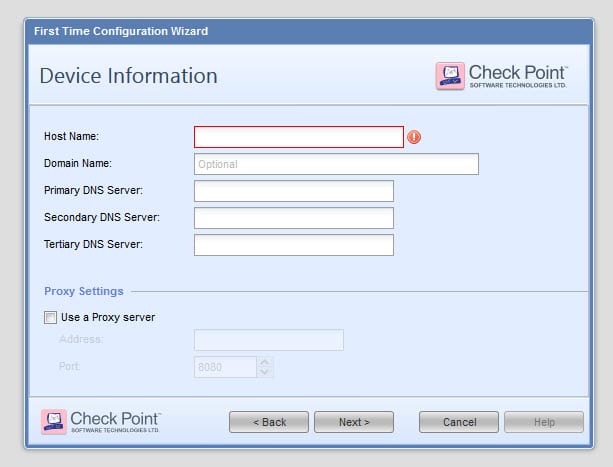The width and height of the screenshot is (613, 467).
Task: Increase proxy Port with up arrow
Action: point(265,362)
